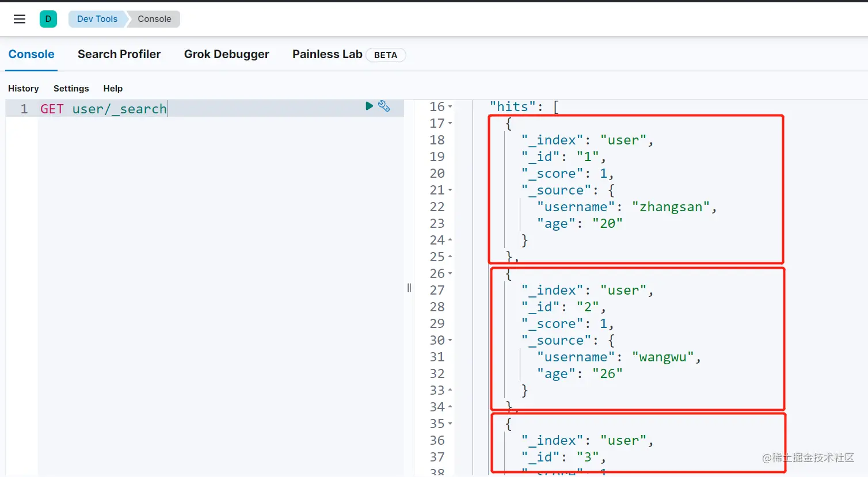Collapse the fold arrow at line 26
This screenshot has height=477, width=868.
click(x=450, y=274)
